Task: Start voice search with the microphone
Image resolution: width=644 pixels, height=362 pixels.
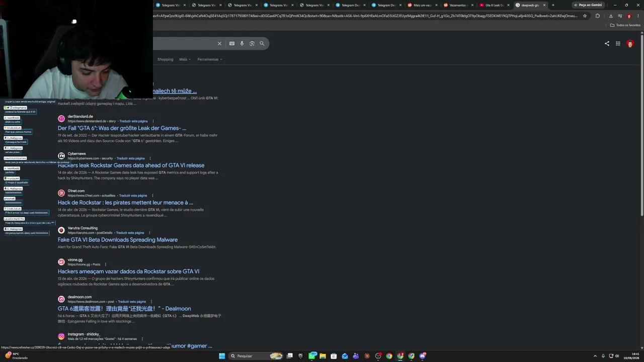Action: [242, 44]
